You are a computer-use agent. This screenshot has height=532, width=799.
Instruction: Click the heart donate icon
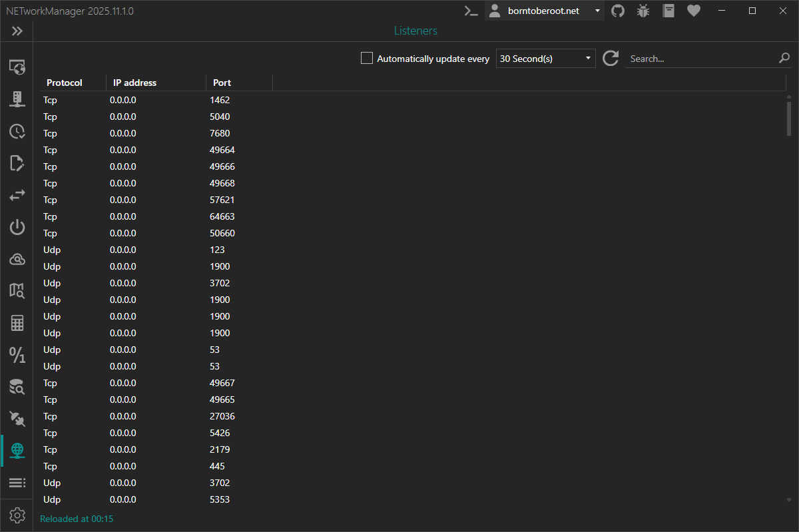(694, 11)
